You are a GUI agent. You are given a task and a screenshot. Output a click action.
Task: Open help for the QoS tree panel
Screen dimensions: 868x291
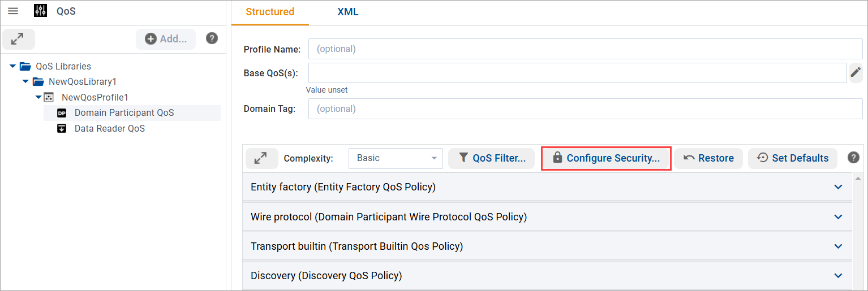tap(212, 38)
